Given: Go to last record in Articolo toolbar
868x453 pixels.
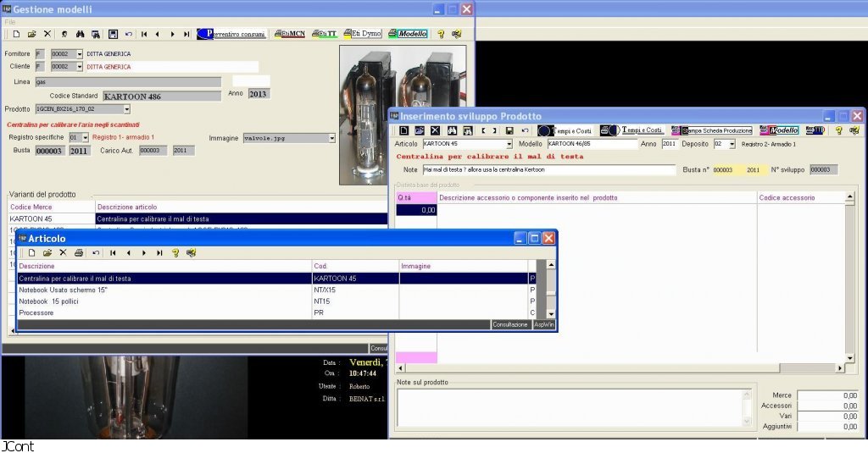Looking at the screenshot, I should tap(159, 252).
